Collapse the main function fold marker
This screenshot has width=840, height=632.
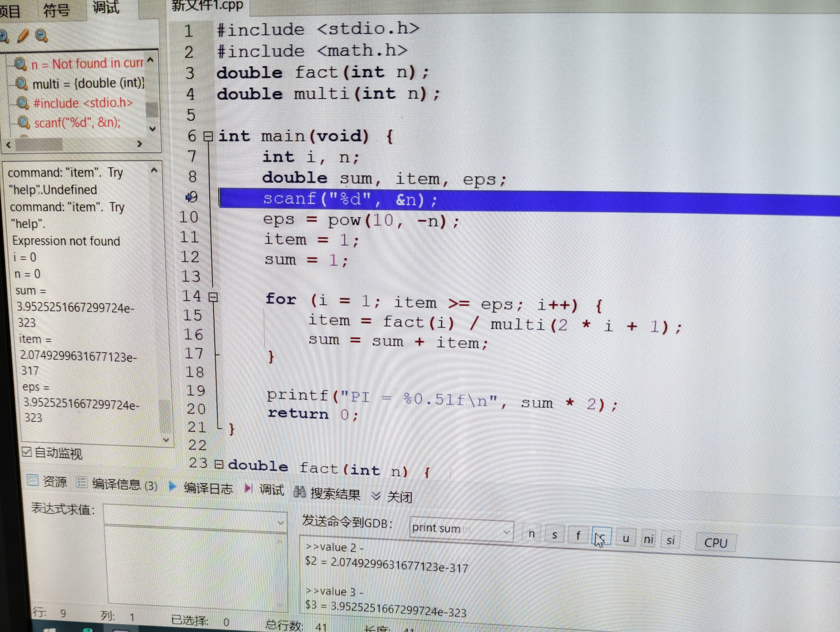click(208, 136)
